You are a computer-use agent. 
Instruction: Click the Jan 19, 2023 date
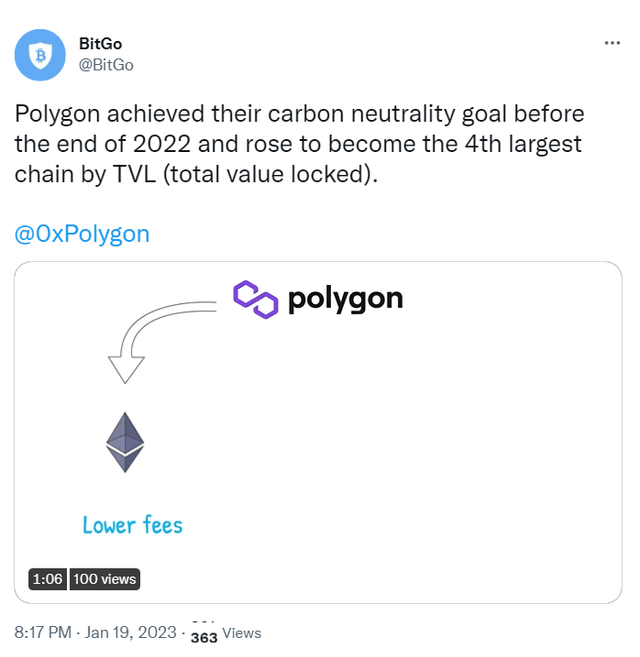point(133,633)
